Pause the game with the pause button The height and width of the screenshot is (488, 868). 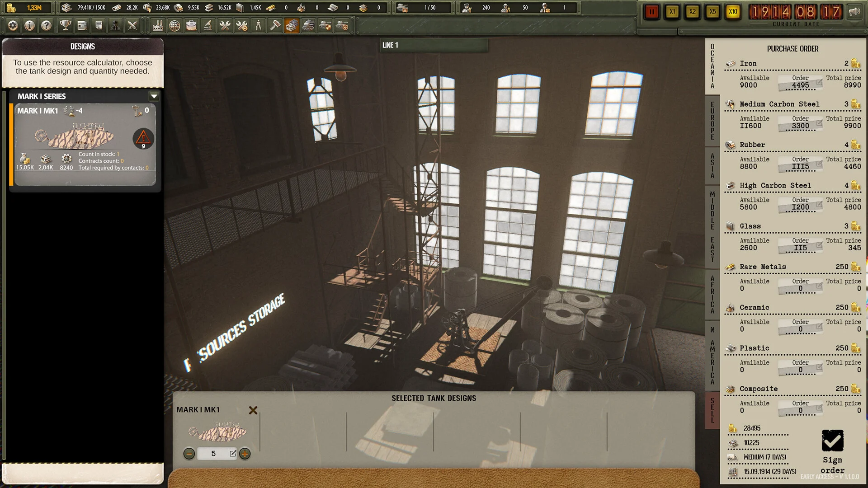pyautogui.click(x=651, y=12)
